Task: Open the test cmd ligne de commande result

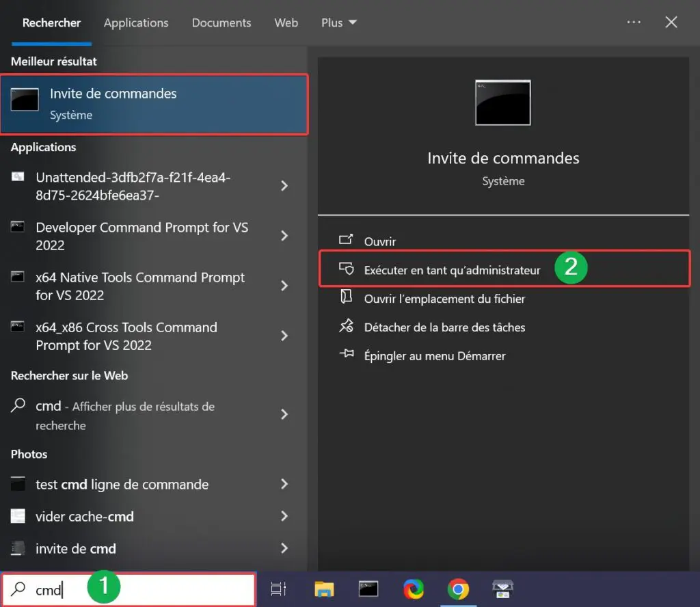Action: click(x=122, y=484)
